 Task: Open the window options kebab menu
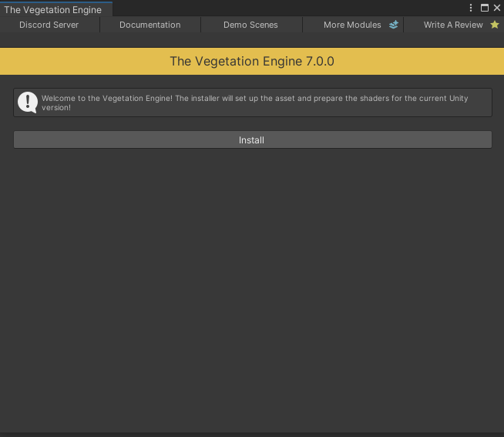(x=471, y=8)
